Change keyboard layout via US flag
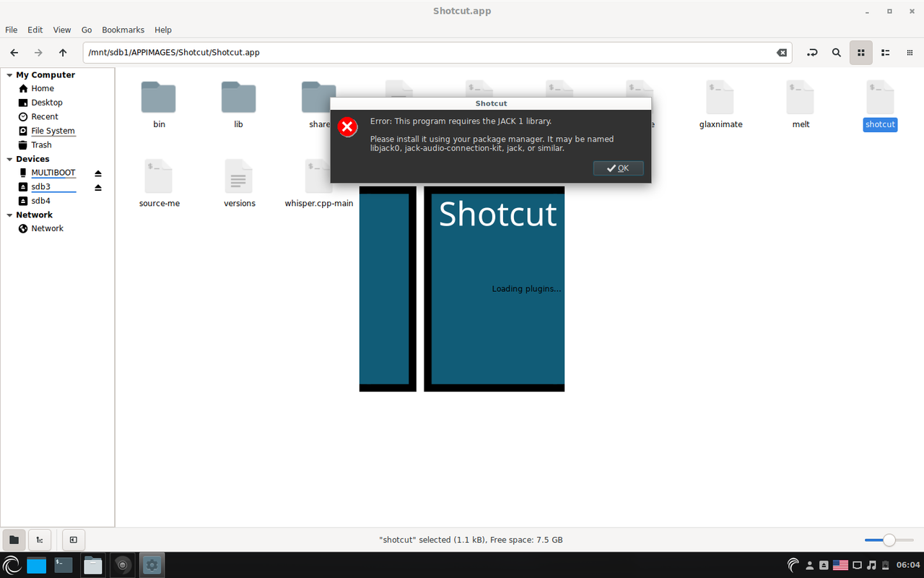 tap(840, 565)
